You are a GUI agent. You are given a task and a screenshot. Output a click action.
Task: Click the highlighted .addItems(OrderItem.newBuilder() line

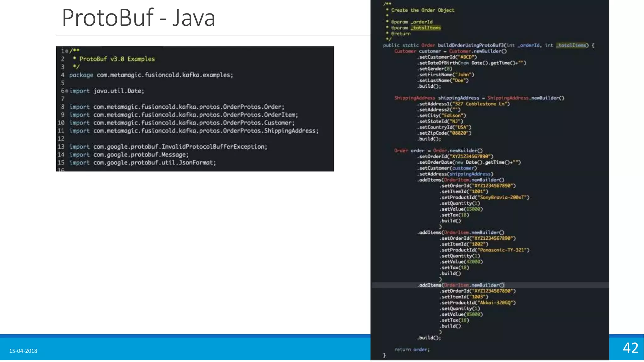point(461,285)
